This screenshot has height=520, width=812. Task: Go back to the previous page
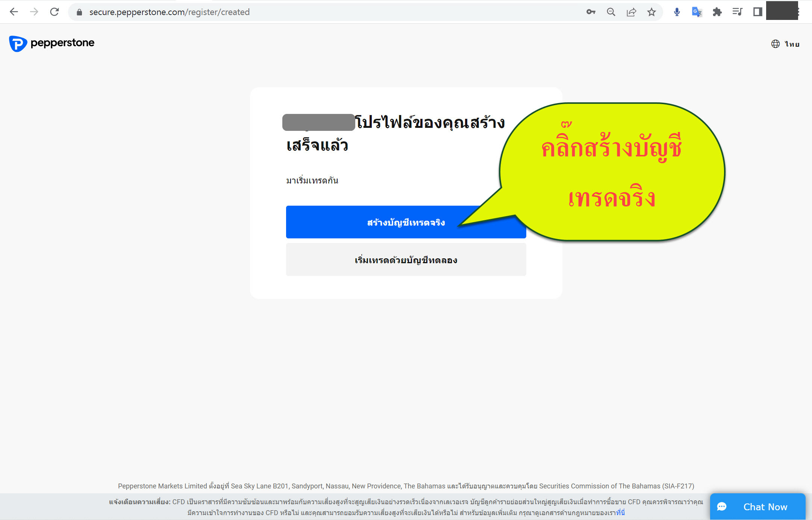pyautogui.click(x=14, y=12)
